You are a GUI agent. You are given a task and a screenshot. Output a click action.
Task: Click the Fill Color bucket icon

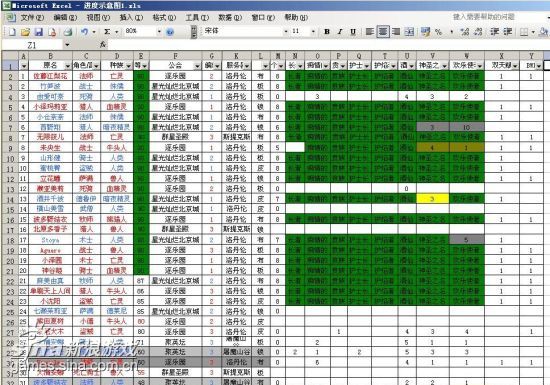543,32
